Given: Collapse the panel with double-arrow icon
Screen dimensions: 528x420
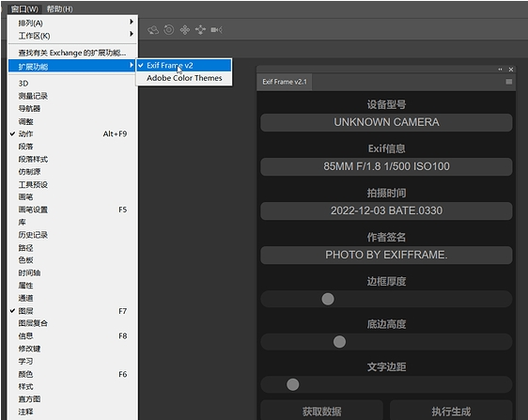Looking at the screenshot, I should 500,70.
